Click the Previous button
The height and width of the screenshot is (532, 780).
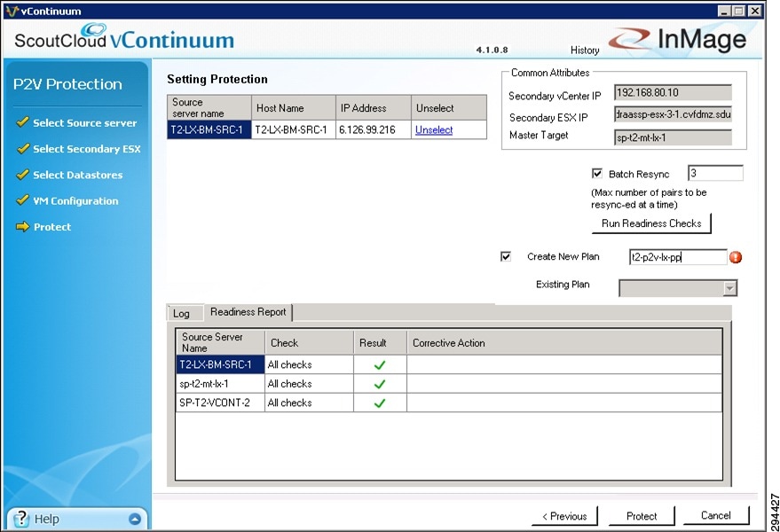[564, 516]
